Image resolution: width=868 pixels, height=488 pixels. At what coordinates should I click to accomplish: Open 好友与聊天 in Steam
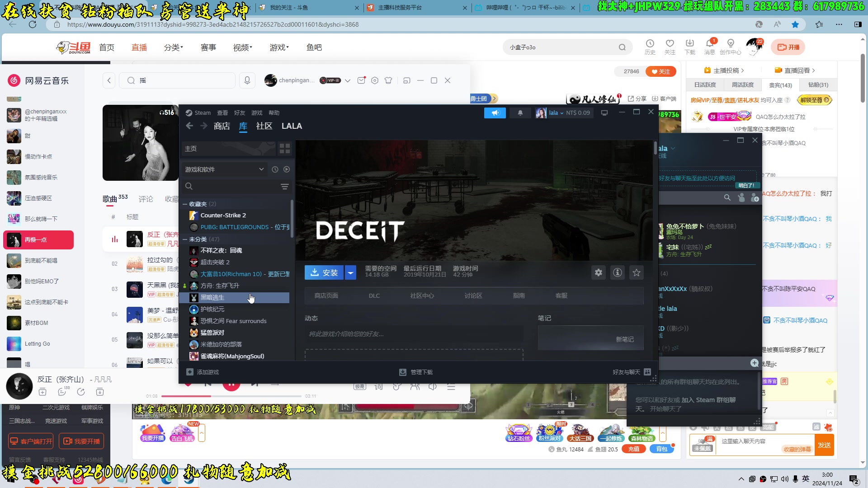[632, 372]
